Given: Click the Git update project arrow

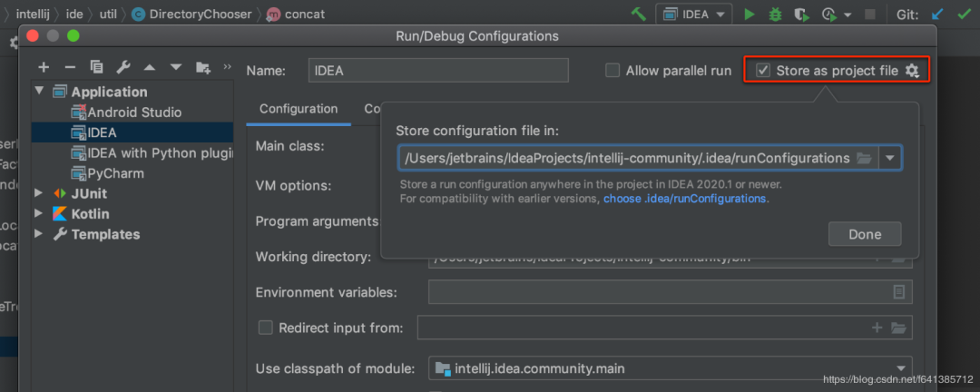Looking at the screenshot, I should tap(938, 15).
